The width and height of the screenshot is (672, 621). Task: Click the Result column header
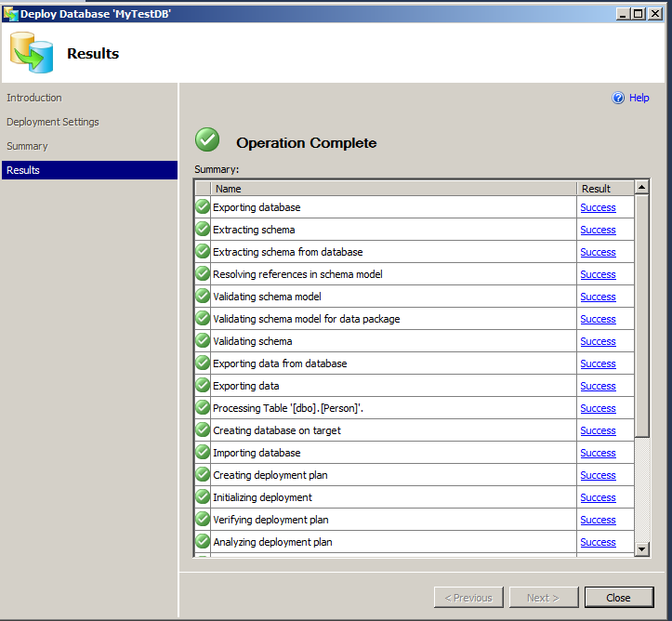point(604,188)
